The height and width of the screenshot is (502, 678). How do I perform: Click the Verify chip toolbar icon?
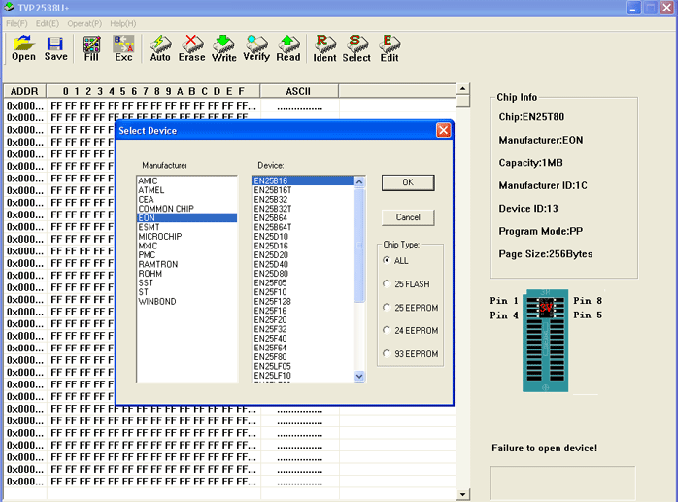[x=257, y=47]
